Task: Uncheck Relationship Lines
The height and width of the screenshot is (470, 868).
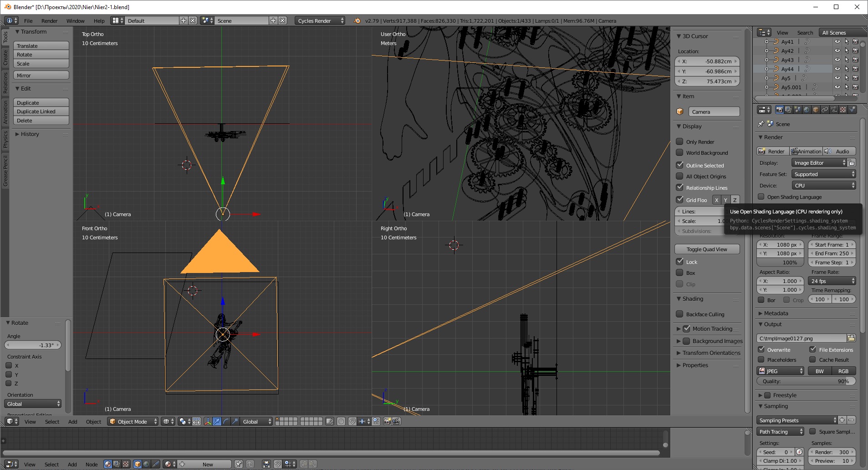Action: [x=679, y=187]
